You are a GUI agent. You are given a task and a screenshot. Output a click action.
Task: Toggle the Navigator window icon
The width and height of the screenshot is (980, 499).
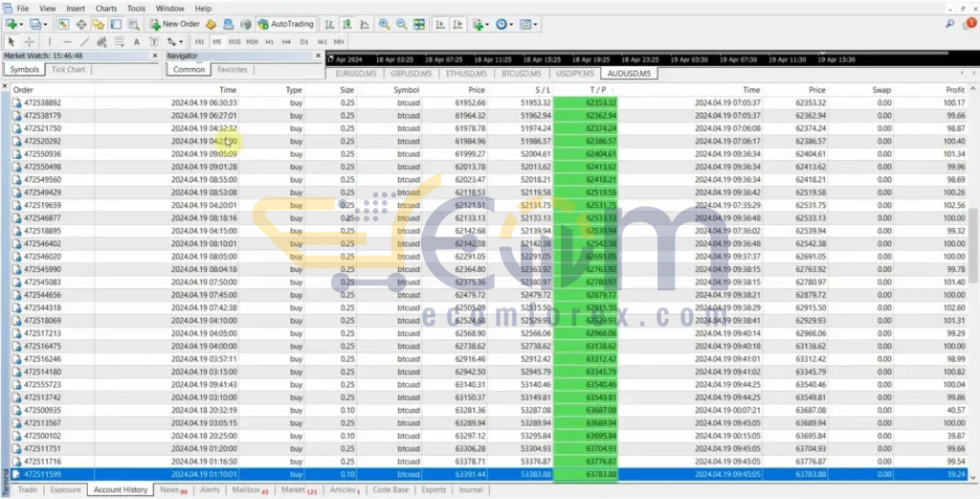(99, 24)
